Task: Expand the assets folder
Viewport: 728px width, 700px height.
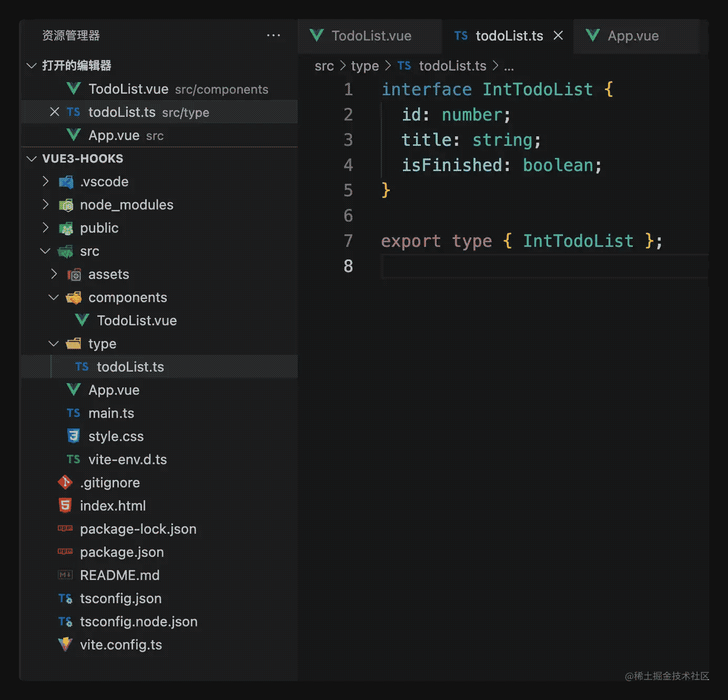Action: pos(54,274)
